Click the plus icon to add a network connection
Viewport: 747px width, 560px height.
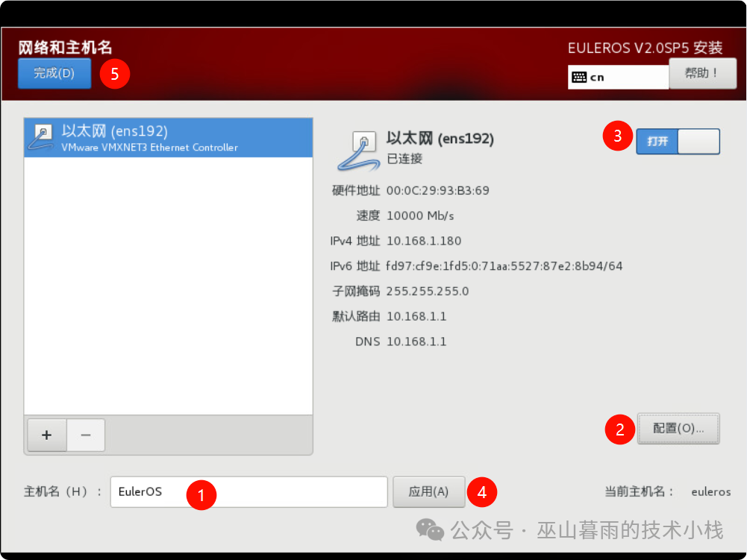pos(46,435)
